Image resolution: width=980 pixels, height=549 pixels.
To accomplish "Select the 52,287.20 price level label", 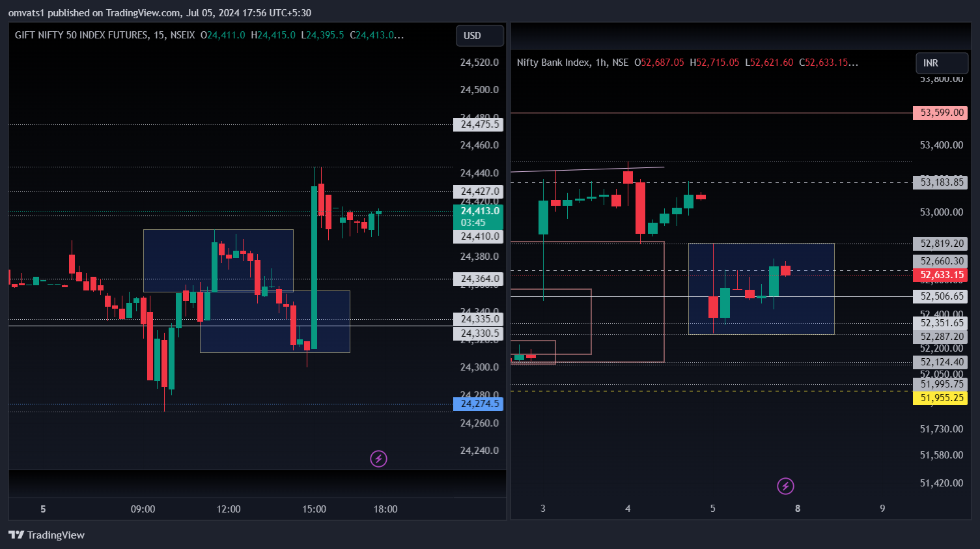I will 940,337.
